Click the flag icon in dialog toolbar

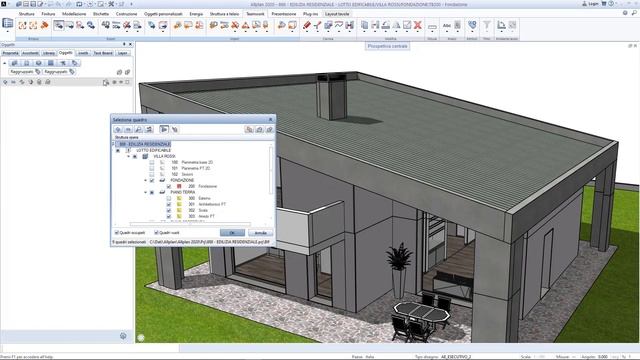tap(164, 129)
